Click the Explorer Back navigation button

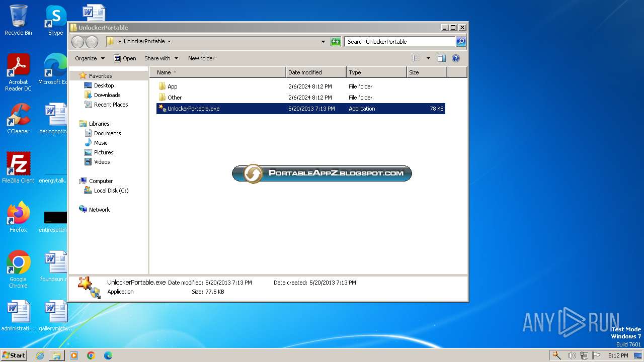click(77, 42)
